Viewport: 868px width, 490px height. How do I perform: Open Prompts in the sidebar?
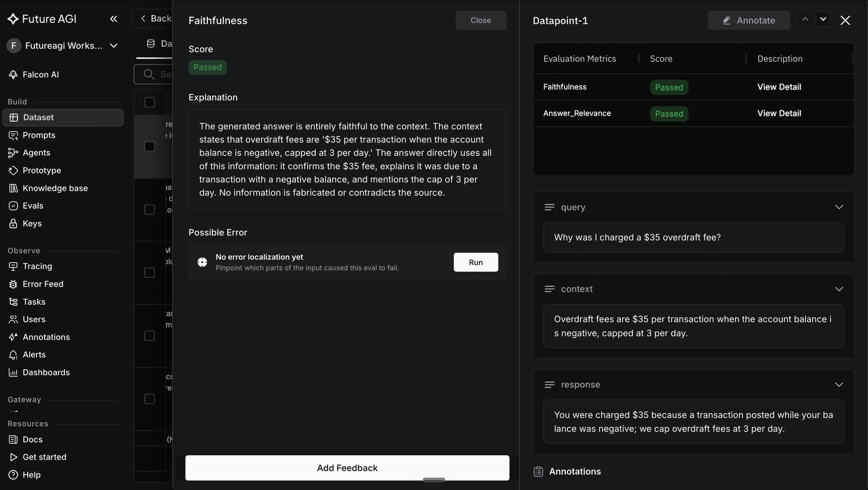tap(39, 135)
